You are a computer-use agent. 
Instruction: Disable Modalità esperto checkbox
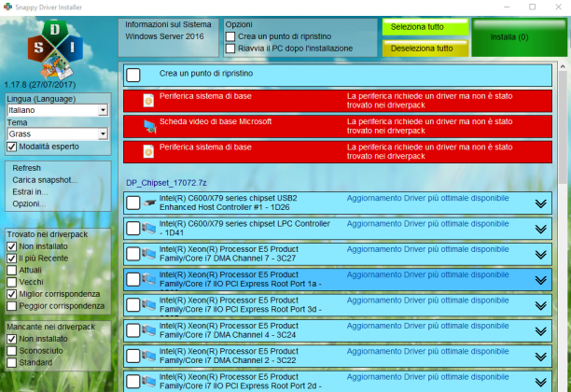click(11, 147)
